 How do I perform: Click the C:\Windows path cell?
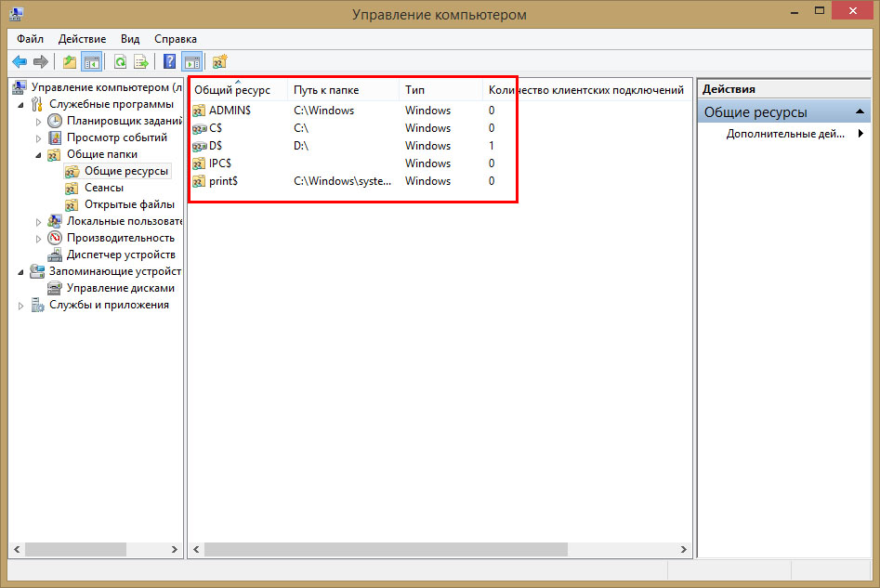[323, 111]
